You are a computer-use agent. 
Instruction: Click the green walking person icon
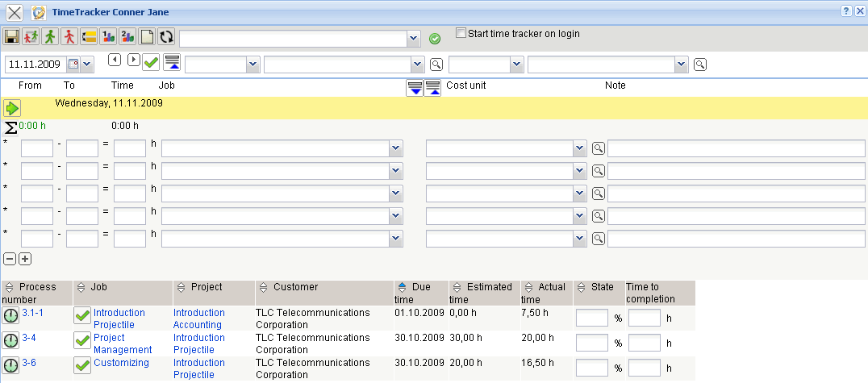(x=50, y=37)
